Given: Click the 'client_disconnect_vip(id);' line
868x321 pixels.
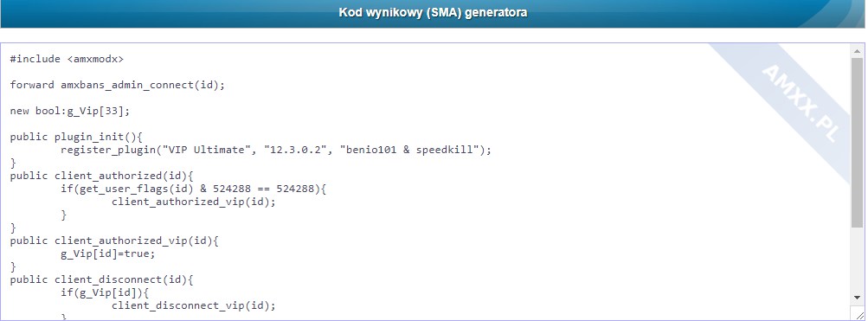Looking at the screenshot, I should coord(194,305).
